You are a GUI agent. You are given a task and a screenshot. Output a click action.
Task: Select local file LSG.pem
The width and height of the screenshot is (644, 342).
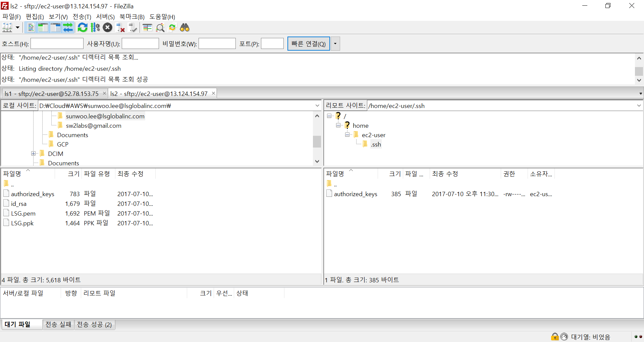23,213
